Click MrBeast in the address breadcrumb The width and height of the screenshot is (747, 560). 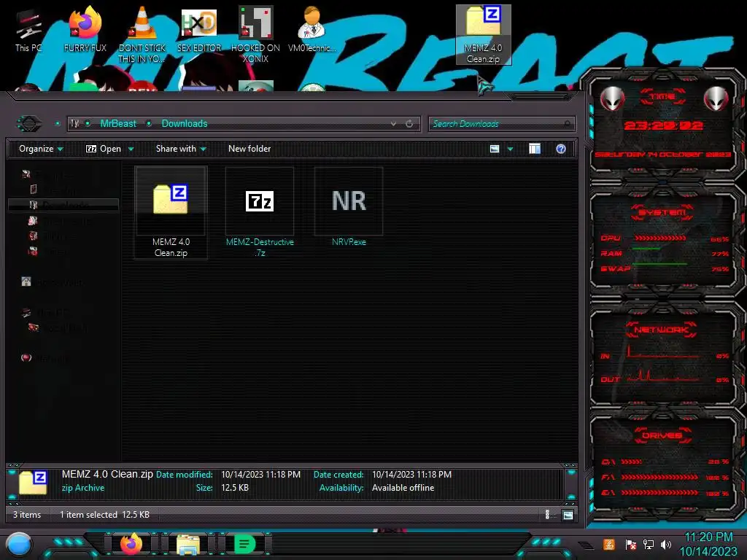[118, 124]
